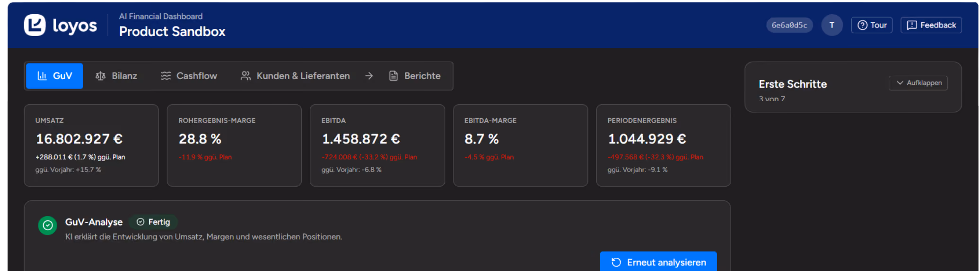Click Erneut analysieren

tap(658, 262)
